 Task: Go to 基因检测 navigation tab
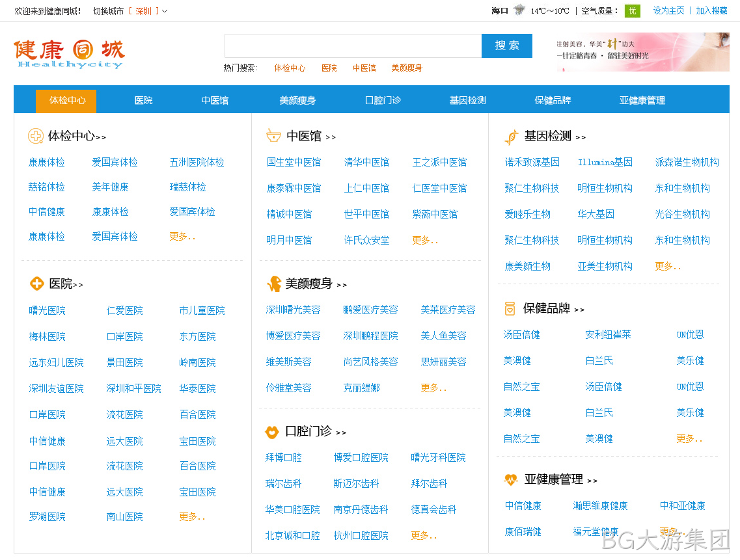[468, 101]
